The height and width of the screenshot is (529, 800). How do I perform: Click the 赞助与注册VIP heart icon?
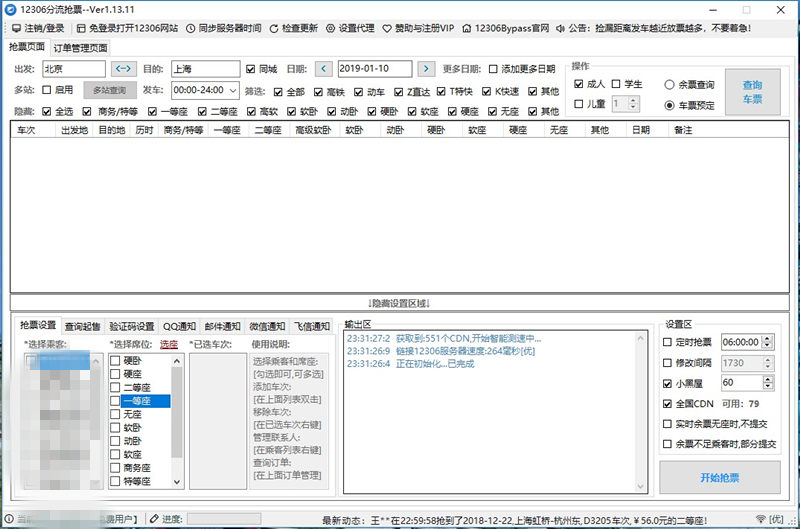click(387, 28)
